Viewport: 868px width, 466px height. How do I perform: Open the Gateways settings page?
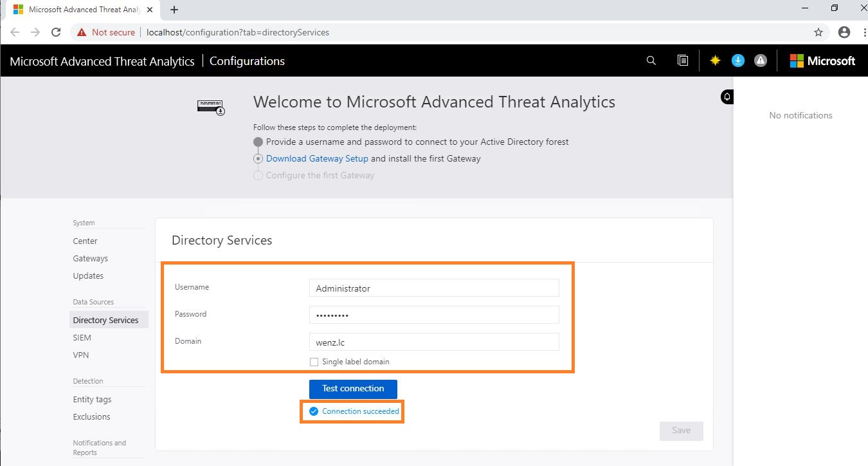click(91, 258)
